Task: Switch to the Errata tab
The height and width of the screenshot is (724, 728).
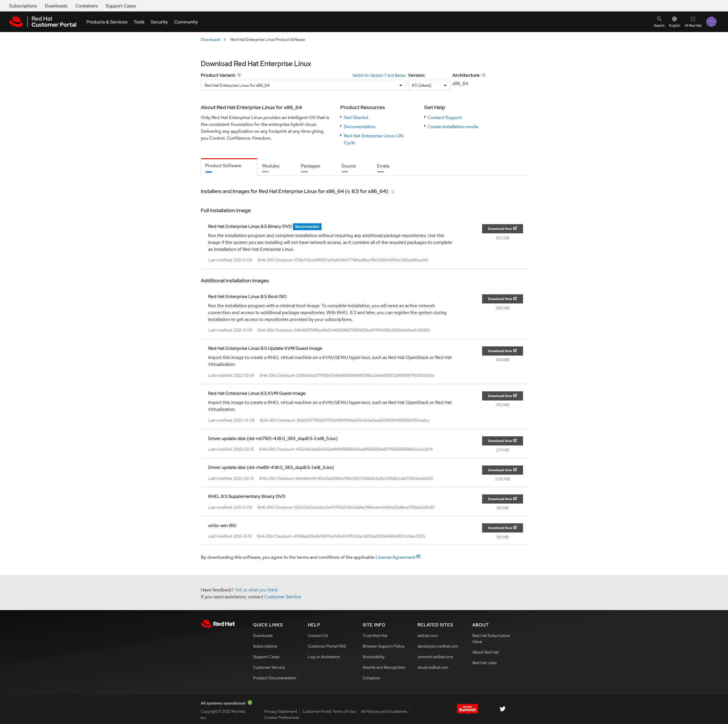Action: pos(383,166)
